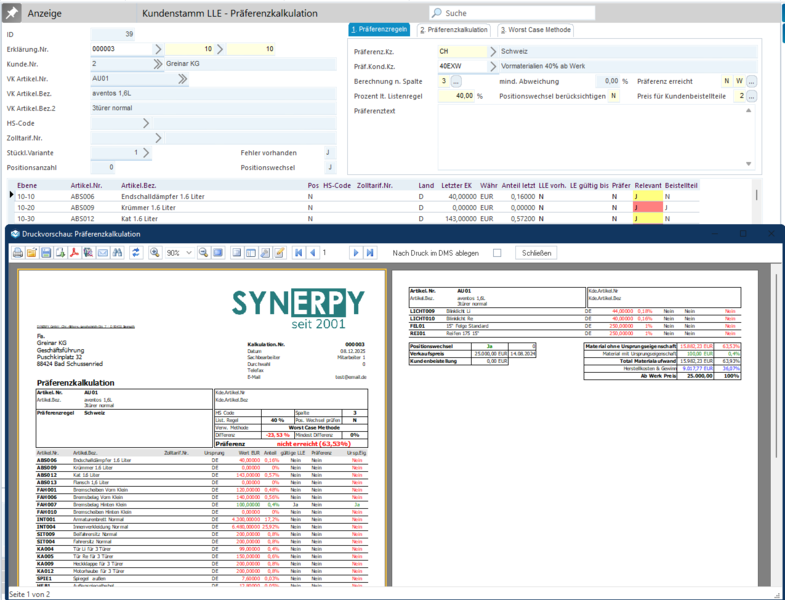Jump to the first page of preview
This screenshot has height=600, width=785.
(298, 253)
